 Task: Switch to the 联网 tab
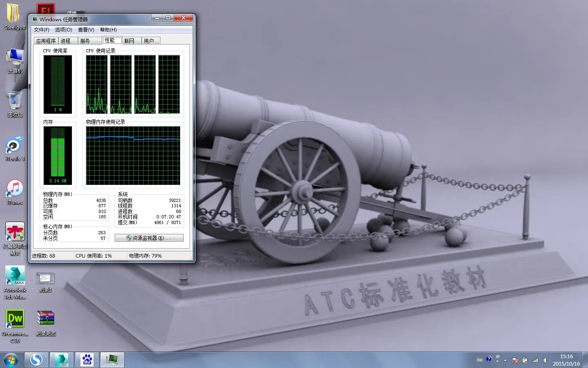129,41
